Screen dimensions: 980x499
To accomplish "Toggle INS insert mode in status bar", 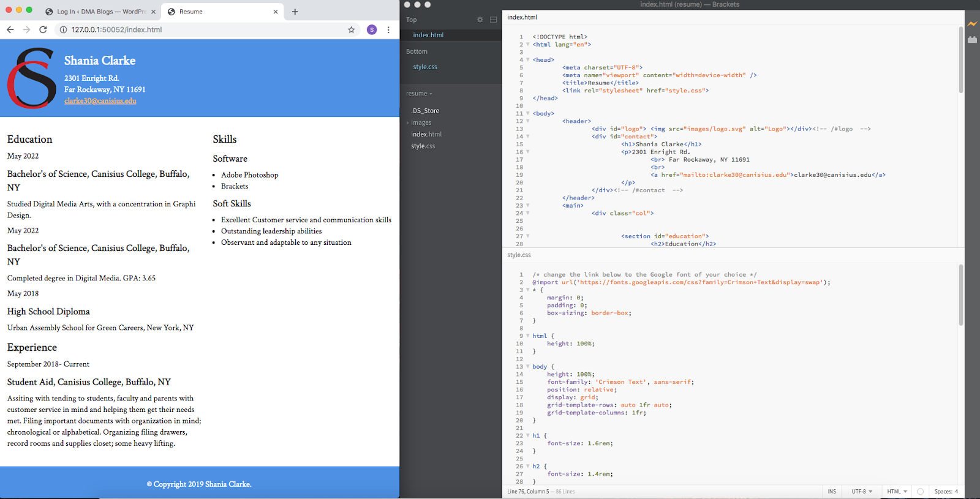I will coord(832,492).
